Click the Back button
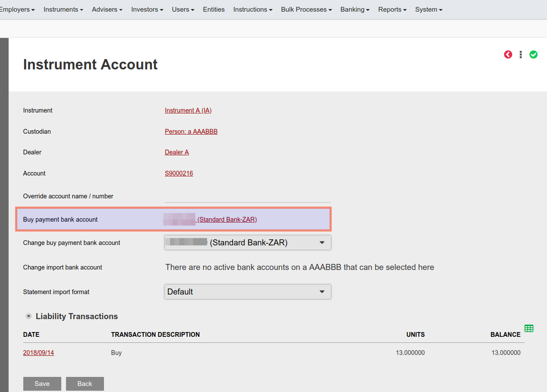 [x=85, y=384]
